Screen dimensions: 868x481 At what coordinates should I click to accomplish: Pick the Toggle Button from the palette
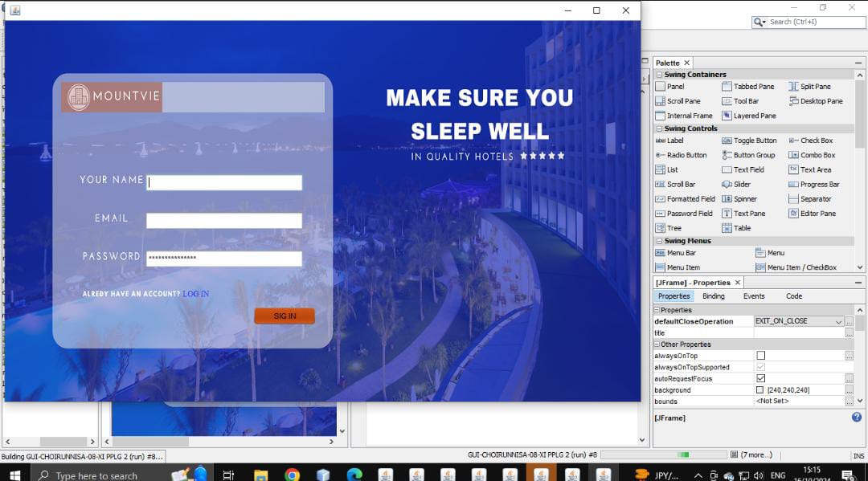[x=748, y=141]
